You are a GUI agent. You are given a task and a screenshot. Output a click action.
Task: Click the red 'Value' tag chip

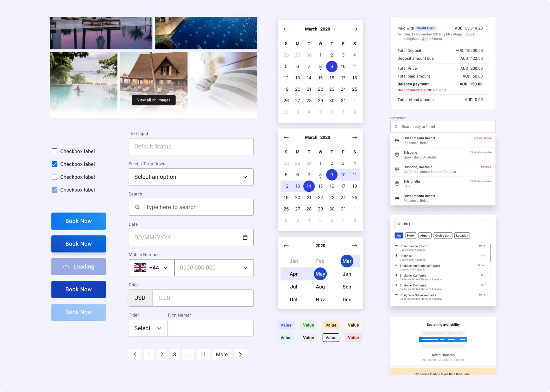[x=353, y=338]
